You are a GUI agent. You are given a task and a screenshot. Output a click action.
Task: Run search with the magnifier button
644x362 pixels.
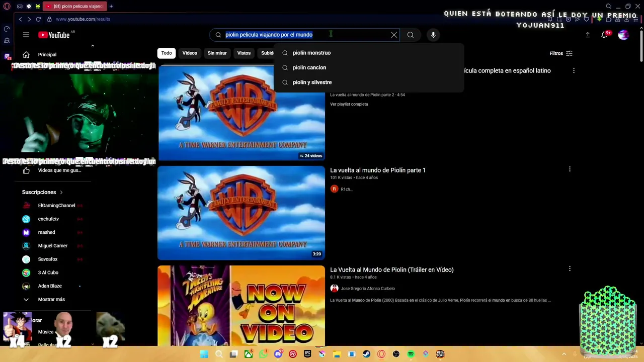[411, 35]
